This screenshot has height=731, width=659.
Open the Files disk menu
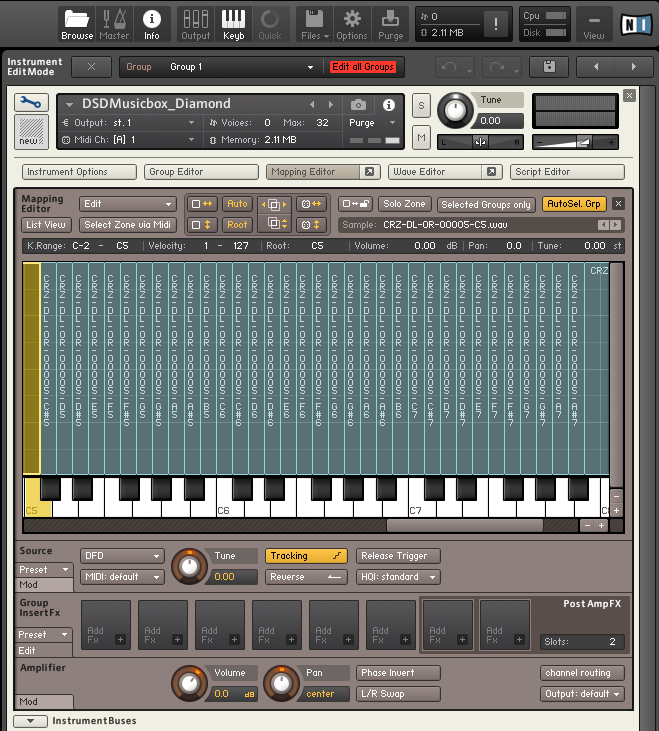[315, 25]
